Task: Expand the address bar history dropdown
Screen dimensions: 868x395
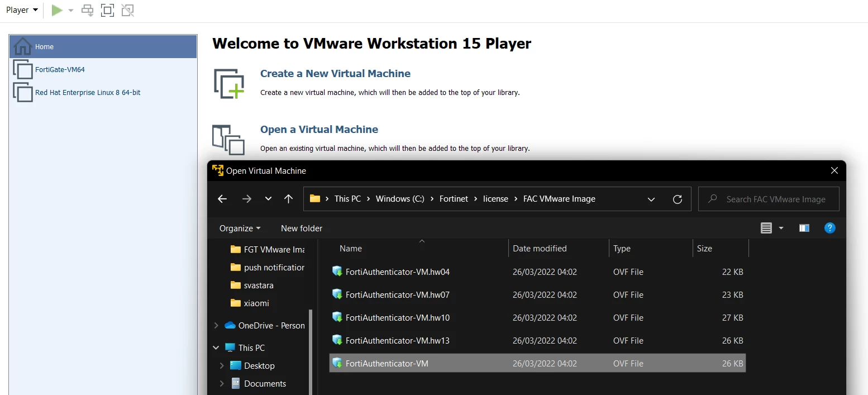Action: pos(651,199)
